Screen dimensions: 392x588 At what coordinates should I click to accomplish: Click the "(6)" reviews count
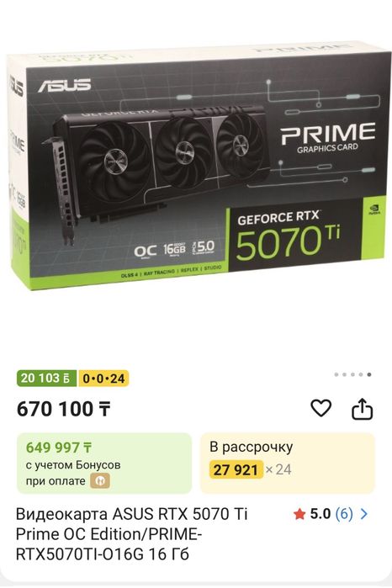(344, 514)
